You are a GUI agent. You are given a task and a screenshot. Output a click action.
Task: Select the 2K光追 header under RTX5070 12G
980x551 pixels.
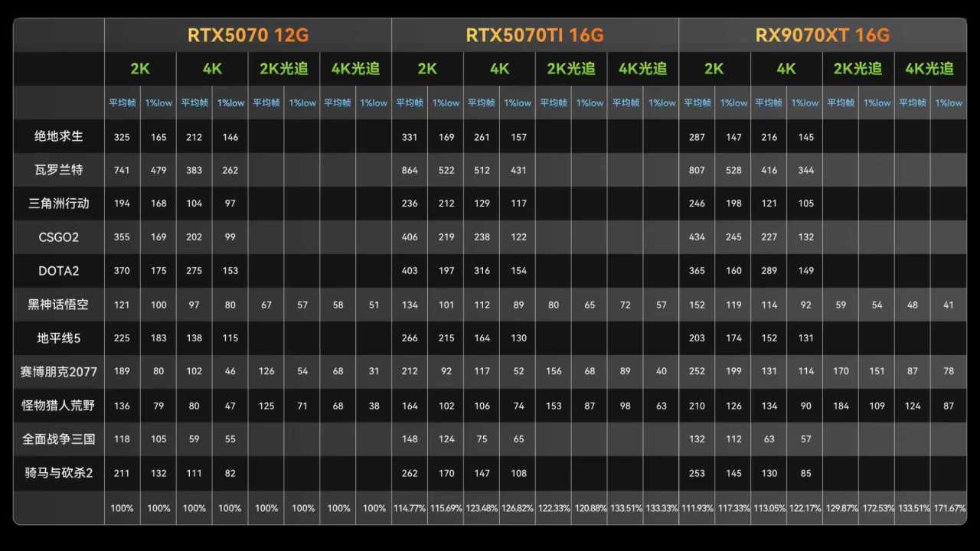point(284,69)
